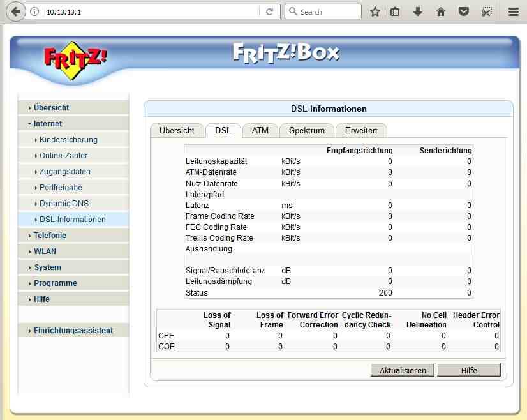Open the bookmarks list icon
Screen dimensions: 527x420
(395, 11)
